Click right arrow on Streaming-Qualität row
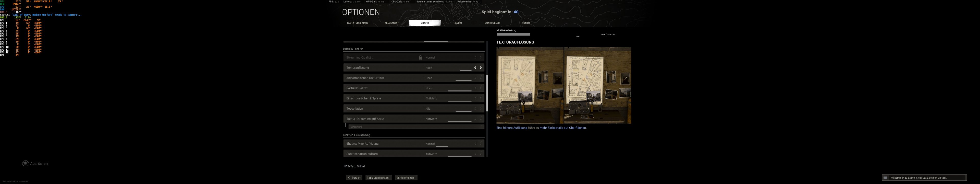Screen dimensions: 980x184 (x=481, y=57)
